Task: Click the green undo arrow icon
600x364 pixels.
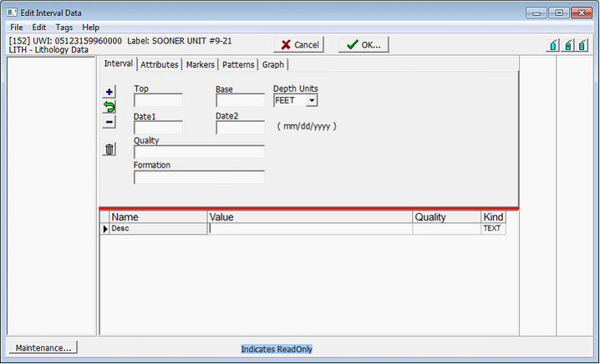Action: tap(109, 107)
